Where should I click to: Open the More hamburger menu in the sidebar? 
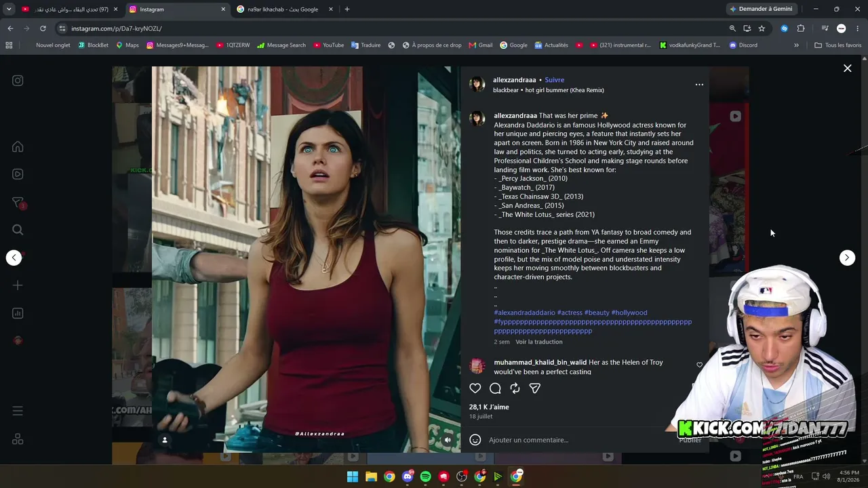click(18, 411)
